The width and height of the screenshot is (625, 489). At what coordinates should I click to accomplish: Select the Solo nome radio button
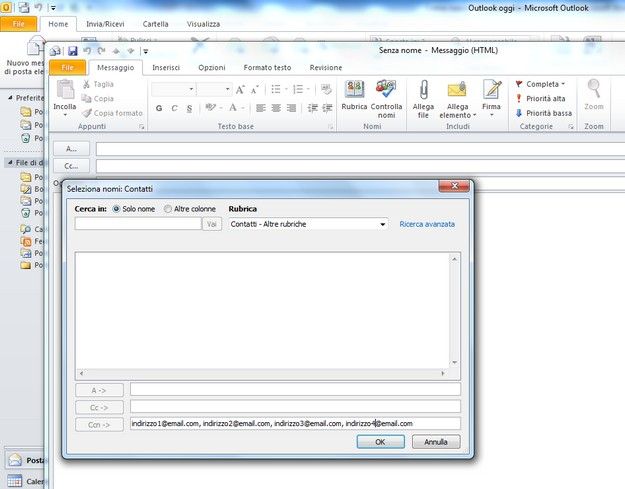116,209
